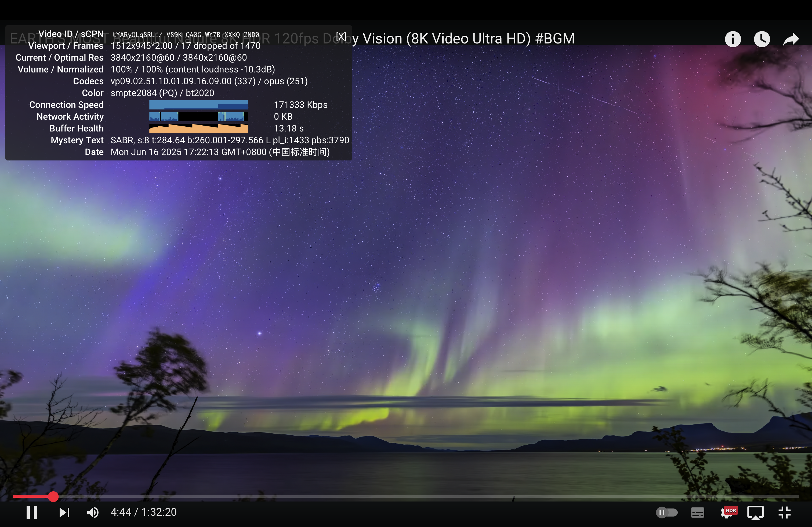Pause the playing video
Image resolution: width=812 pixels, height=527 pixels.
[x=32, y=512]
